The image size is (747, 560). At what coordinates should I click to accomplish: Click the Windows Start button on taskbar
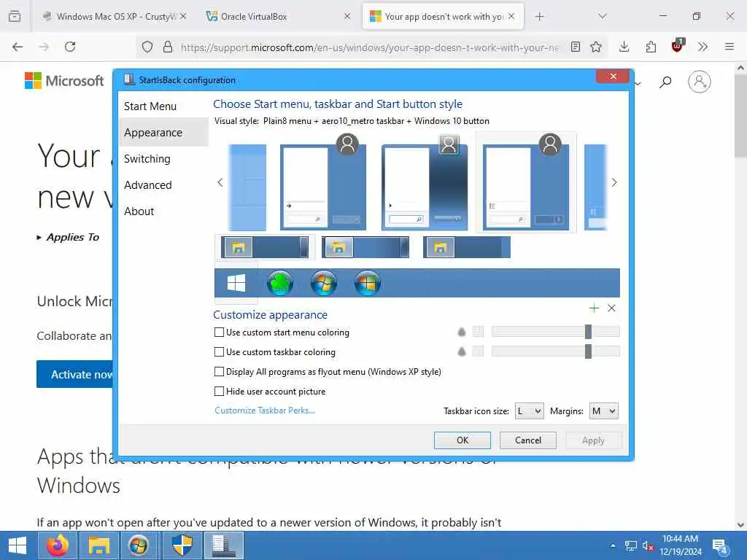click(x=18, y=545)
